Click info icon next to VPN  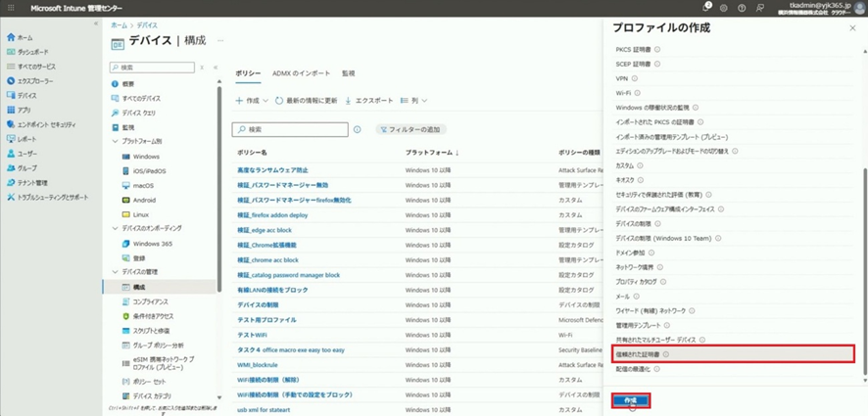click(634, 77)
